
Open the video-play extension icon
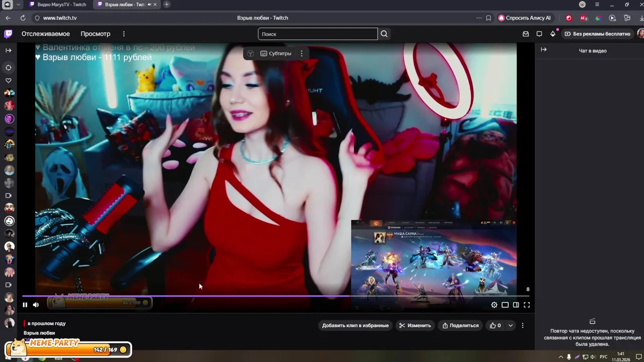click(x=612, y=18)
